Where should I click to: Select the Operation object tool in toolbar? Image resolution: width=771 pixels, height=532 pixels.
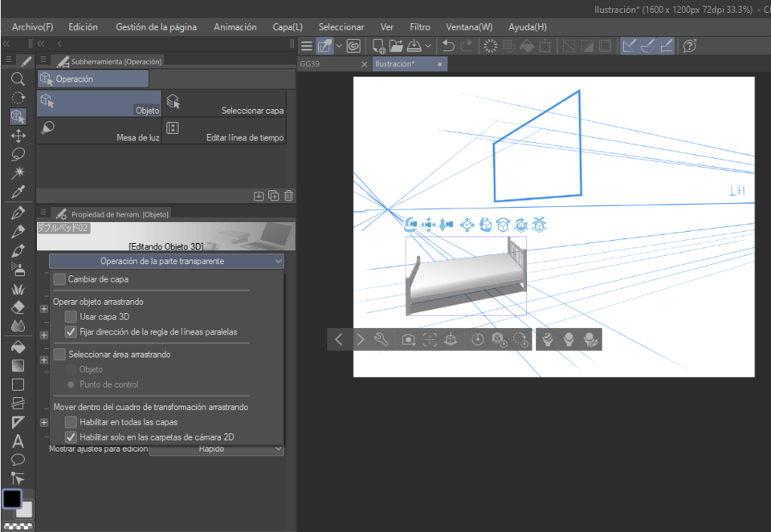coord(18,116)
